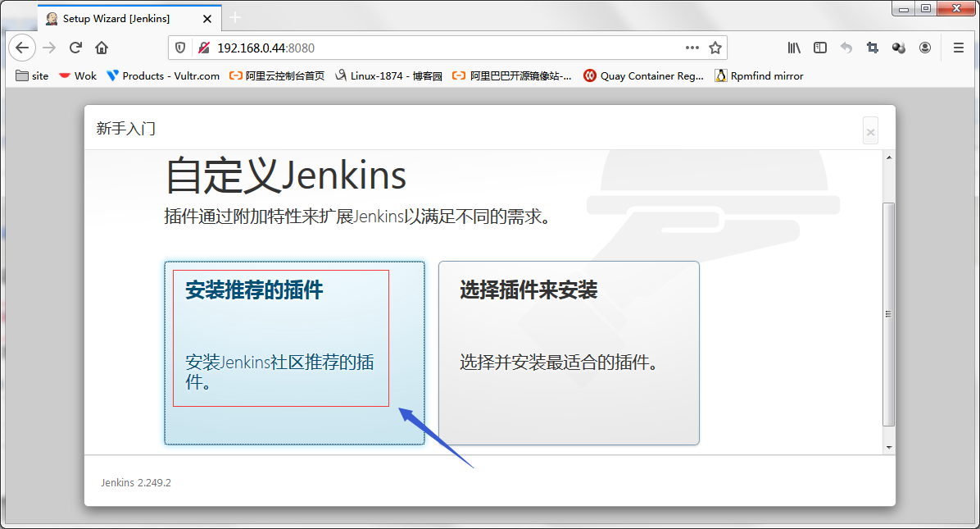Close the Setup Wizard tab
Viewport: 980px width, 529px height.
[x=206, y=19]
